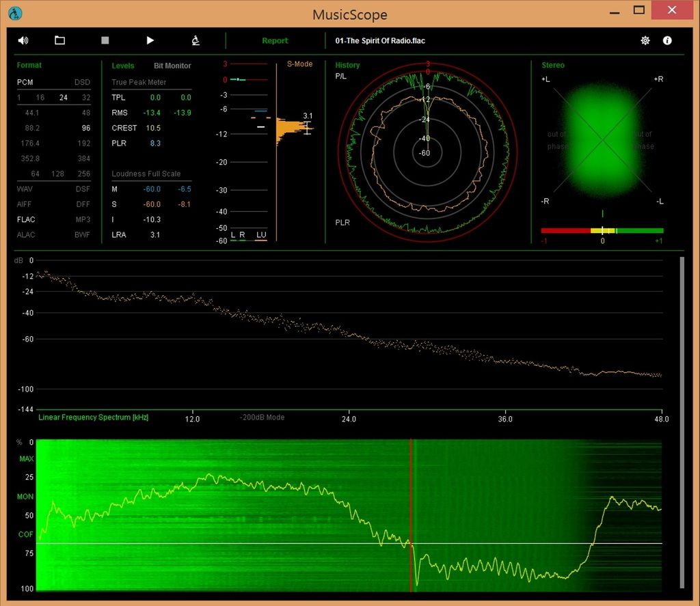
Task: Select COF mode on the spectrogram
Action: (x=25, y=535)
